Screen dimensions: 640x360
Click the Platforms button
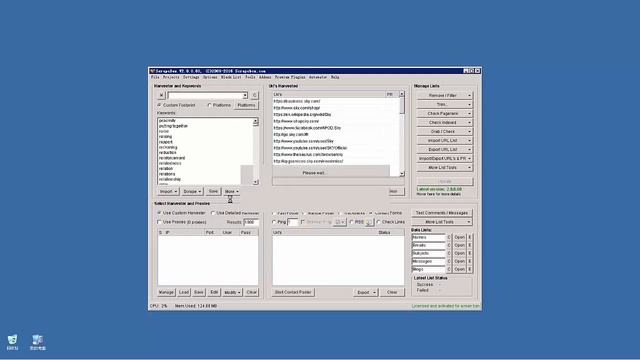[x=246, y=105]
